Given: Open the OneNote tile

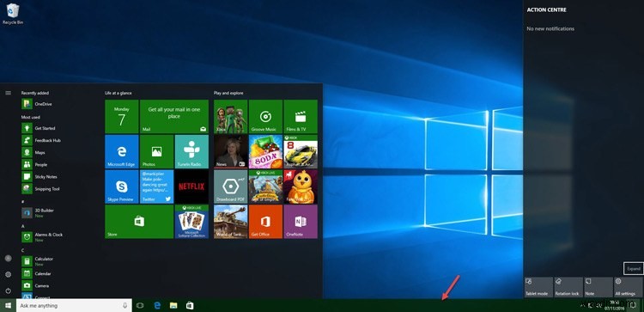Looking at the screenshot, I should click(x=301, y=222).
